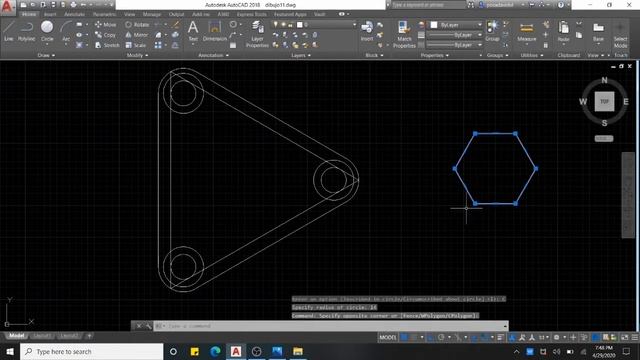640x360 pixels.
Task: Open the status bar customization menu
Action: click(635, 337)
